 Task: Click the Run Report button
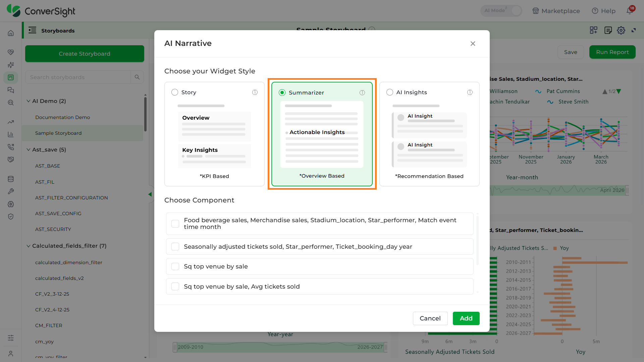pyautogui.click(x=612, y=52)
